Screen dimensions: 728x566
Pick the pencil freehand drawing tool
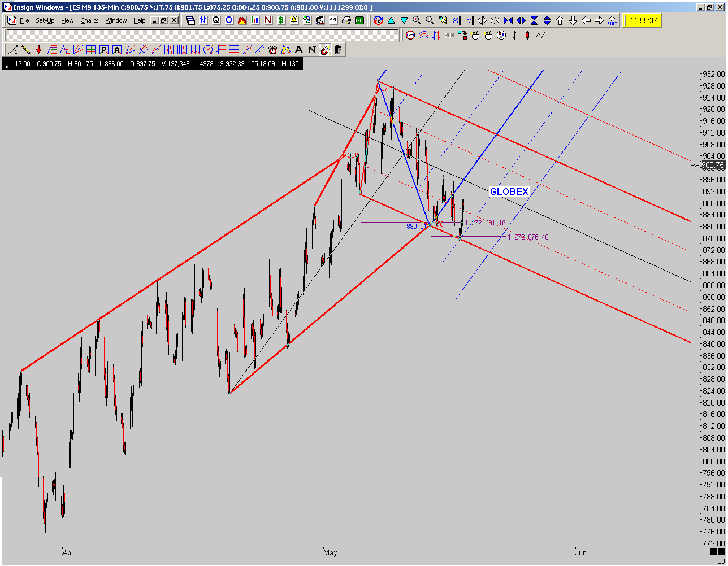pyautogui.click(x=25, y=50)
